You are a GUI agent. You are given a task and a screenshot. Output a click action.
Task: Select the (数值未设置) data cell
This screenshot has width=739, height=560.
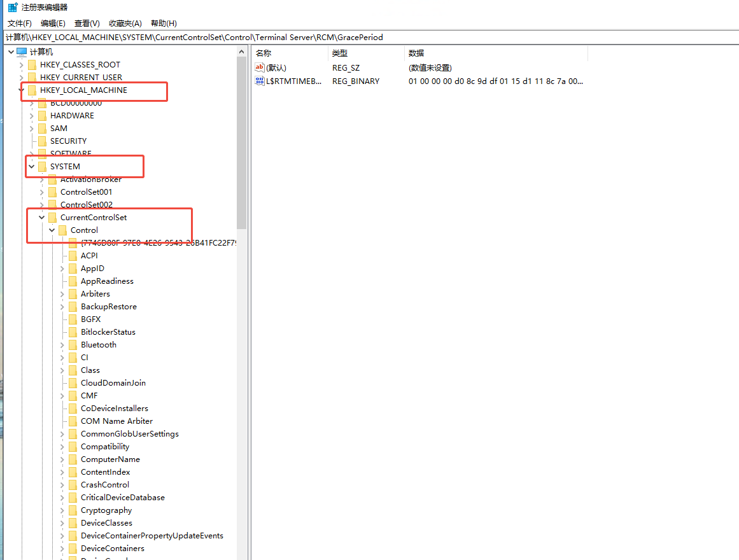(x=430, y=68)
